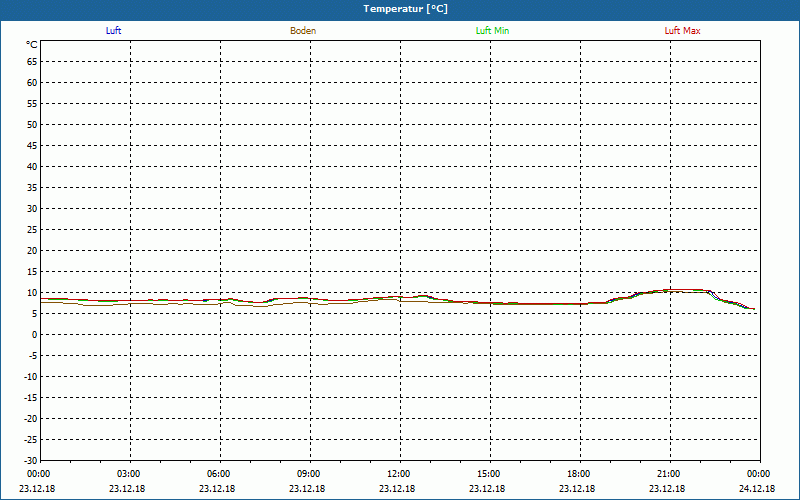Click the 21:00 time axis label
This screenshot has width=800, height=500.
tap(668, 474)
